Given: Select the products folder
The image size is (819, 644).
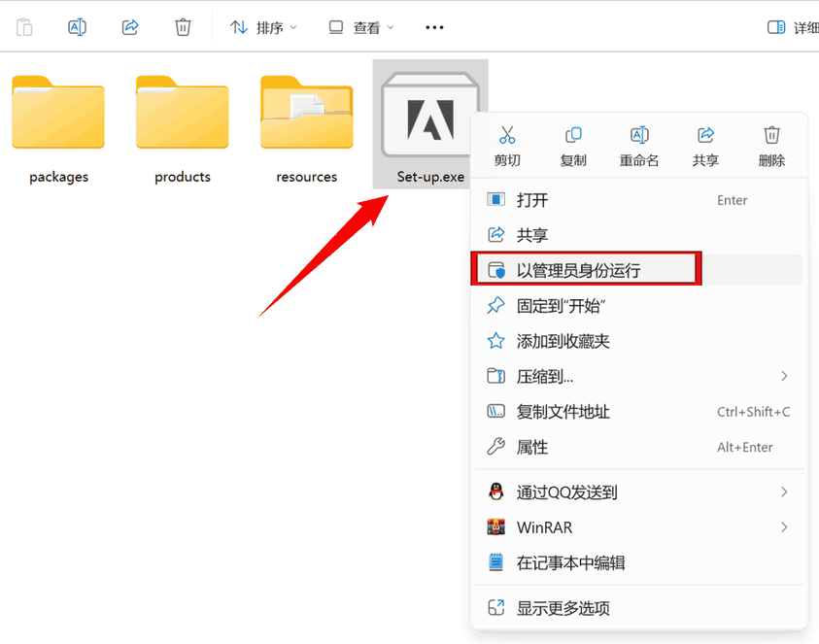Looking at the screenshot, I should [x=183, y=130].
